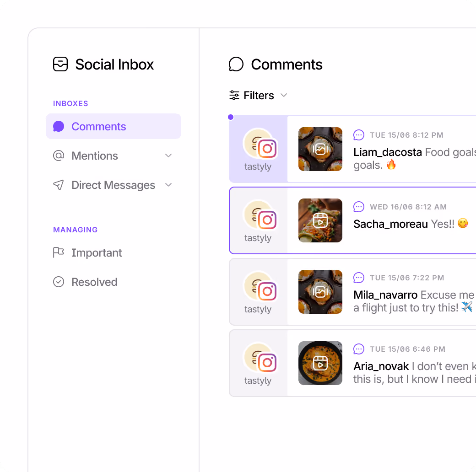Click the comment bubble icon beside TUE 15/06 7:22 PM
The width and height of the screenshot is (476, 472).
tap(359, 278)
